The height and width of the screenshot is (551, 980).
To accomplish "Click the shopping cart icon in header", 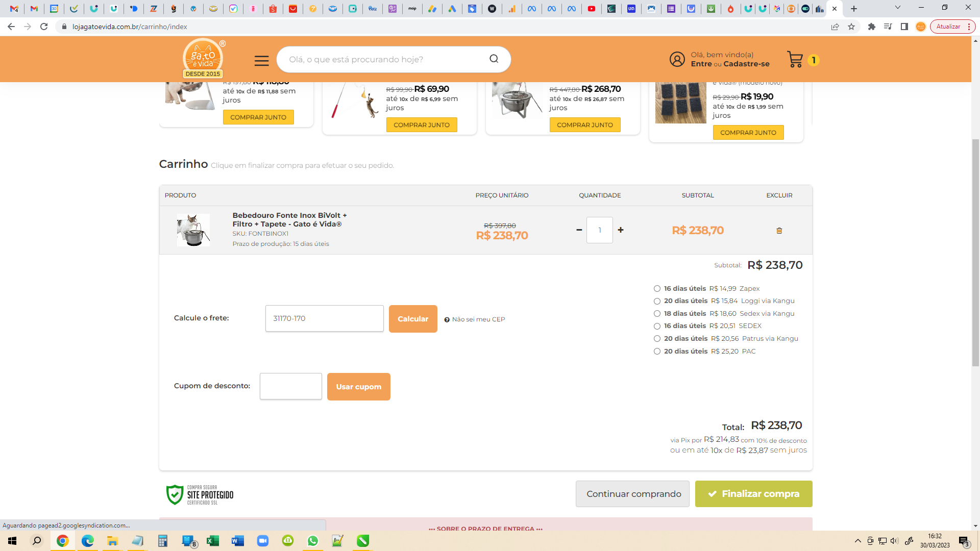I will [795, 60].
